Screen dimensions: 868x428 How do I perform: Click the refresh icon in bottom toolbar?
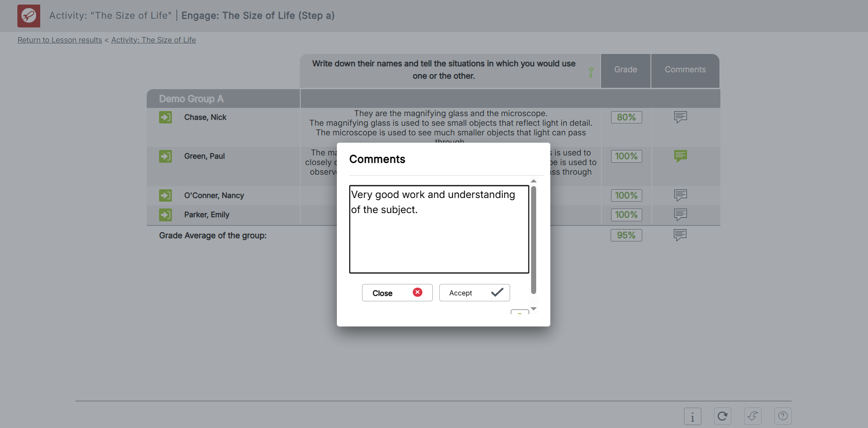722,416
